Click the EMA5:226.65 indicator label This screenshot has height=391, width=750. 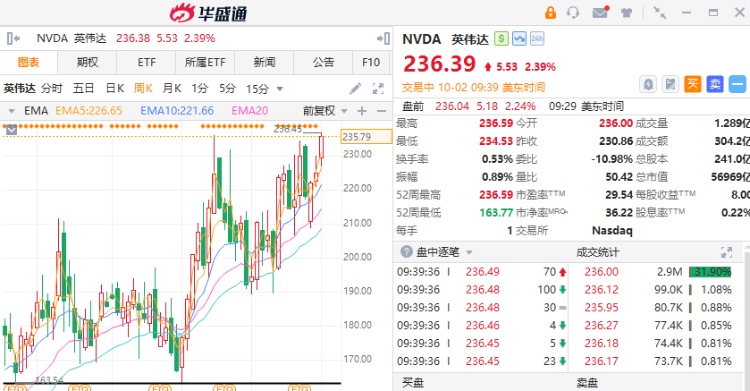[x=88, y=111]
